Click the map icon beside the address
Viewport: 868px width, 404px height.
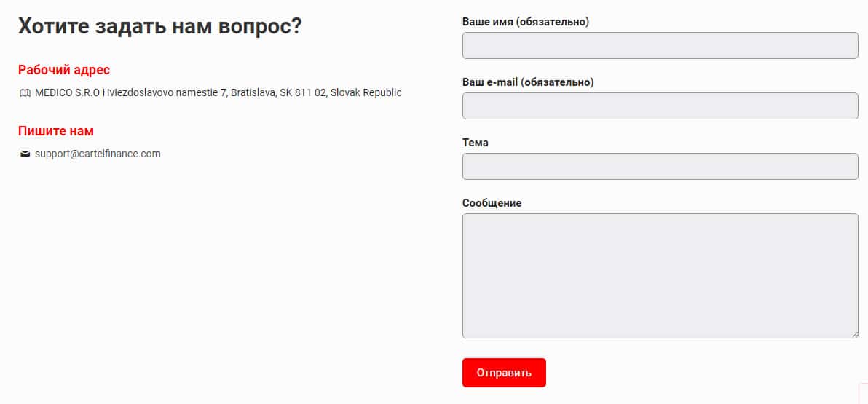click(25, 93)
